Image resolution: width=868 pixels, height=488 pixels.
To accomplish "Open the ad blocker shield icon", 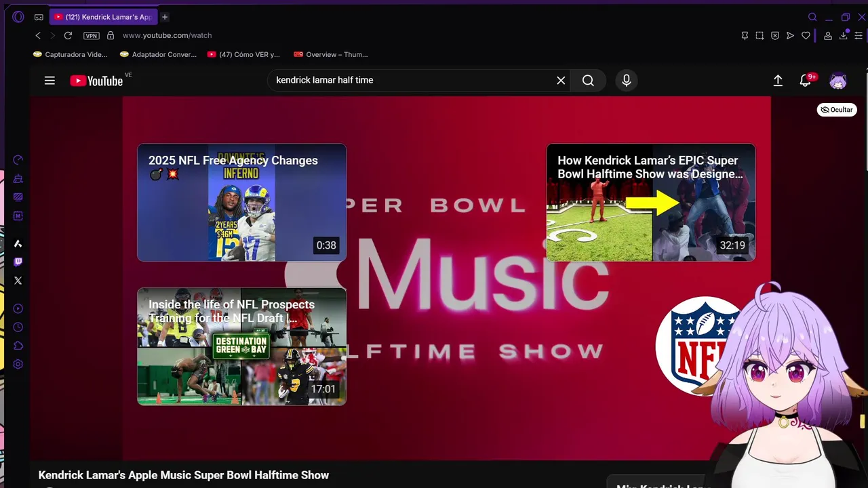I will coord(775,35).
